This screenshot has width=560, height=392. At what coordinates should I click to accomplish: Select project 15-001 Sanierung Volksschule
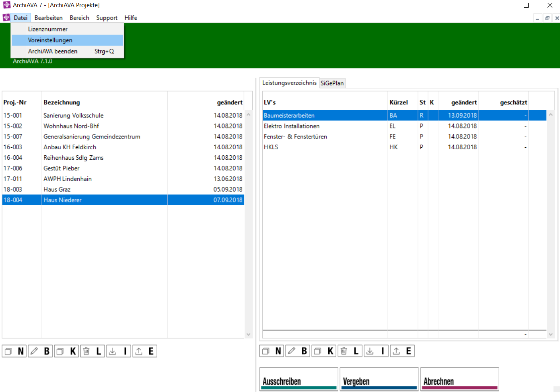point(123,116)
